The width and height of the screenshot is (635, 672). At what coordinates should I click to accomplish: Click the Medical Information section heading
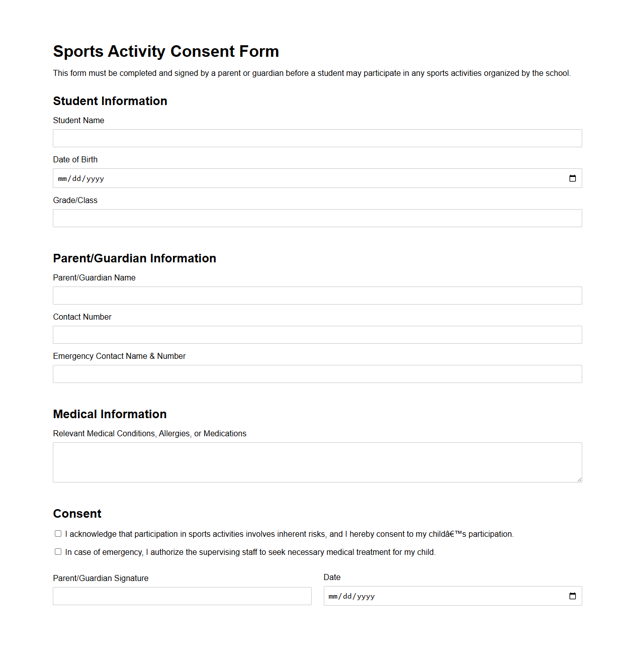pos(110,414)
